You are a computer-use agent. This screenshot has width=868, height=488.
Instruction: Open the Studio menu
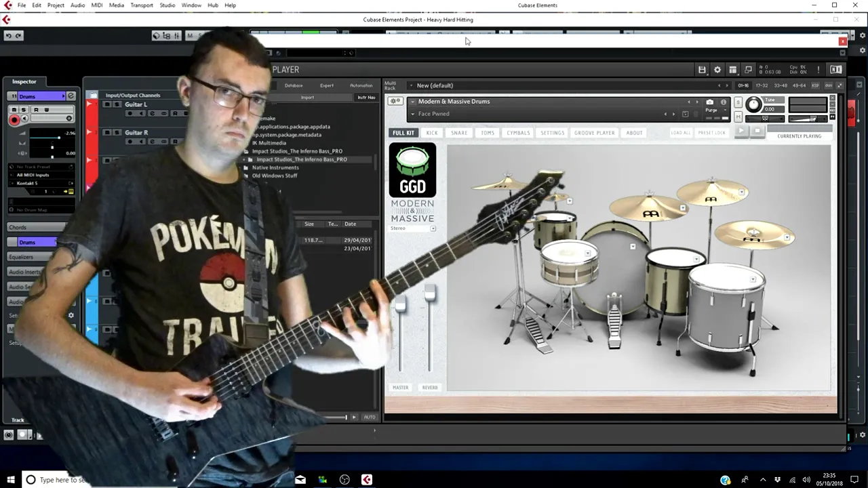click(167, 5)
